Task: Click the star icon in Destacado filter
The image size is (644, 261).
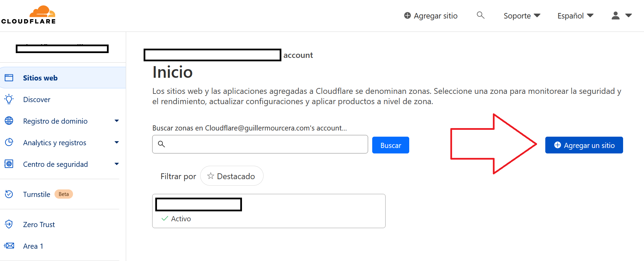Action: [x=210, y=176]
